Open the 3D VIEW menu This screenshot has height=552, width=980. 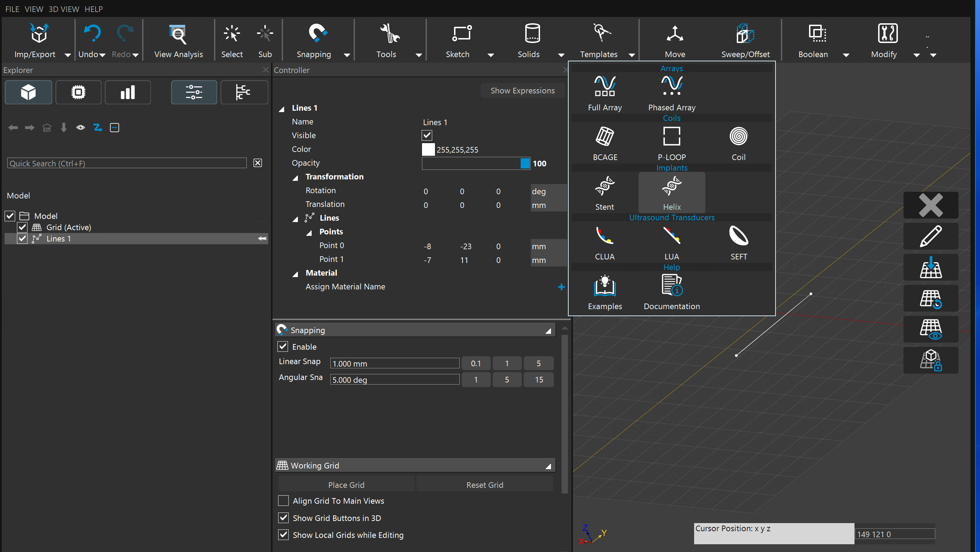tap(63, 9)
